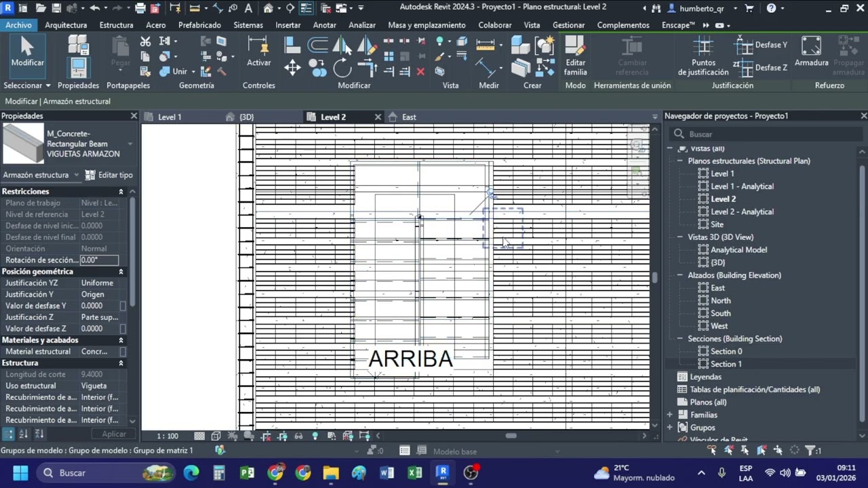
Task: Toggle the Valor de desfase Z associate checkbox
Action: click(x=123, y=329)
